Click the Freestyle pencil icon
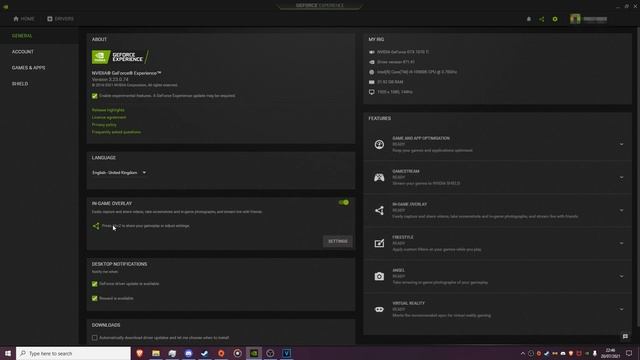This screenshot has width=640, height=360. coord(379,243)
